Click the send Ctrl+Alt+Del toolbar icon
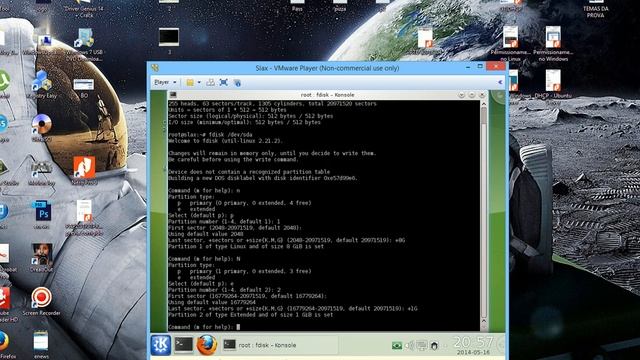 (x=210, y=82)
